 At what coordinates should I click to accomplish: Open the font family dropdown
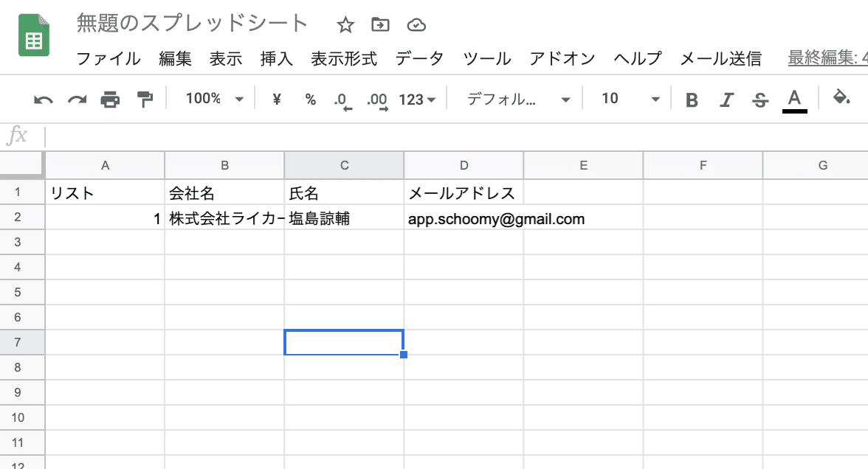[x=517, y=98]
